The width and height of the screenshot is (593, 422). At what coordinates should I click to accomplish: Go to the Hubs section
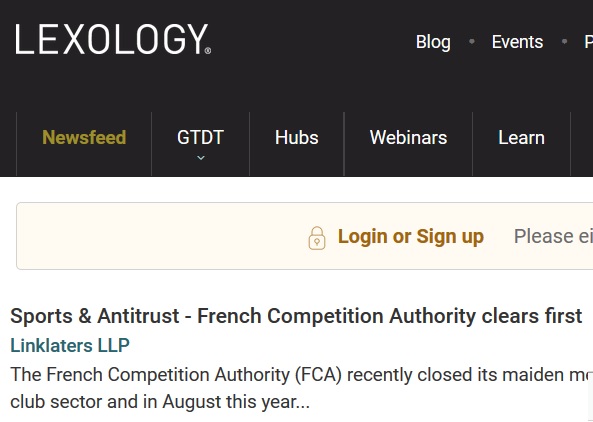click(x=296, y=137)
